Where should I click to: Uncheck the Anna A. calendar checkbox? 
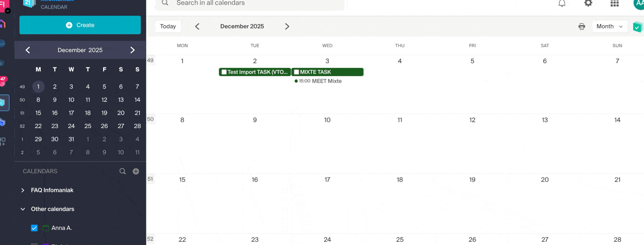(34, 228)
